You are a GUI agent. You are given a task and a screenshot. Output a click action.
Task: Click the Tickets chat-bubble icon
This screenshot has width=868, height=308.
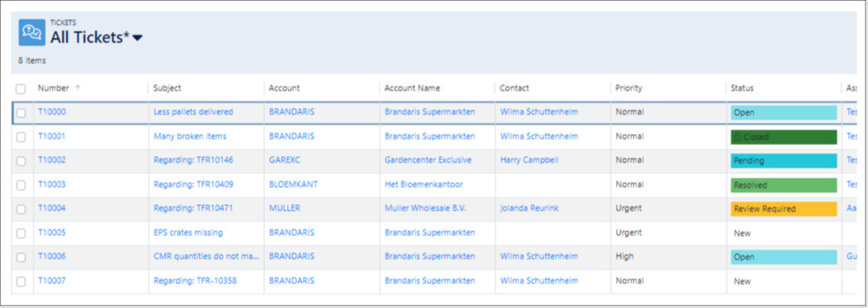click(31, 32)
